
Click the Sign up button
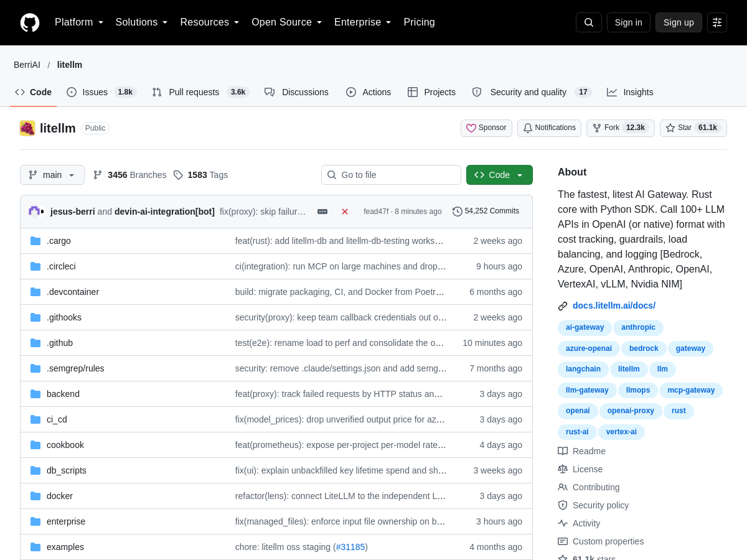click(679, 22)
